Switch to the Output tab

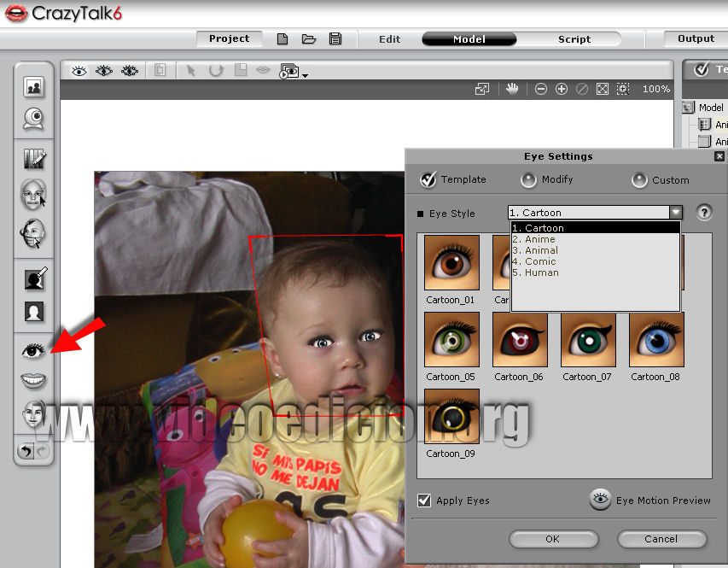coord(696,39)
